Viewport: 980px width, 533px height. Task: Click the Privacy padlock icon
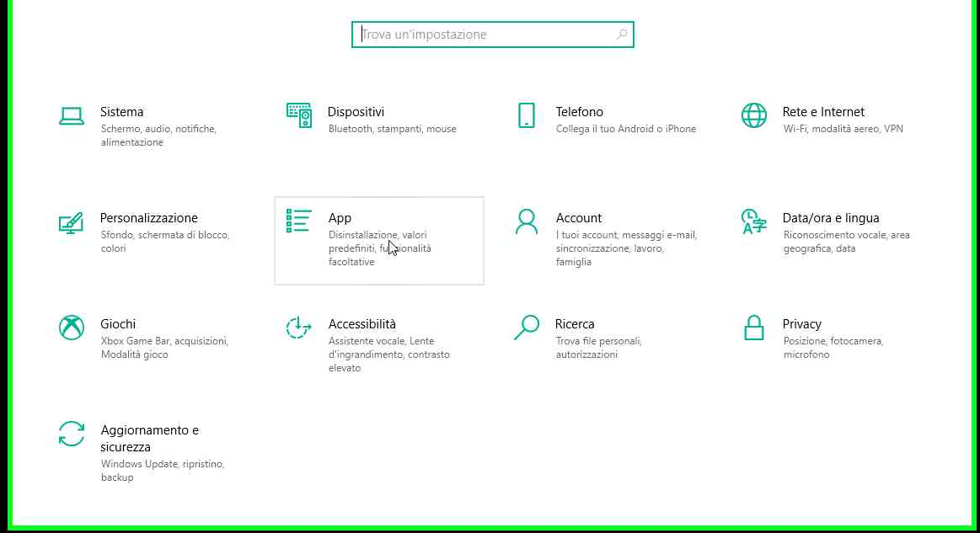754,328
